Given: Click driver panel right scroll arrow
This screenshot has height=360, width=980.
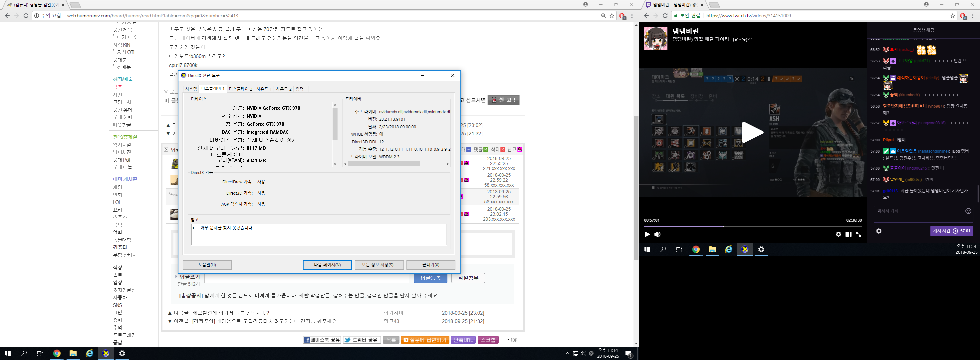Looking at the screenshot, I should click(447, 164).
